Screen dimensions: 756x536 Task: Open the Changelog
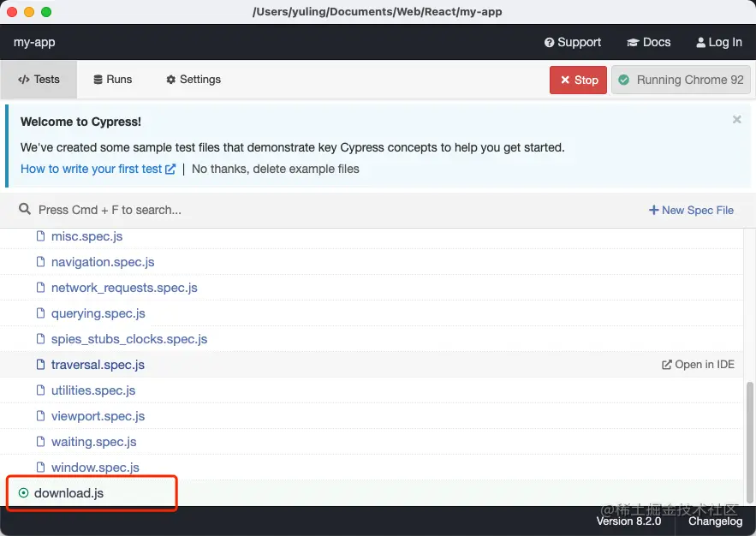point(716,521)
